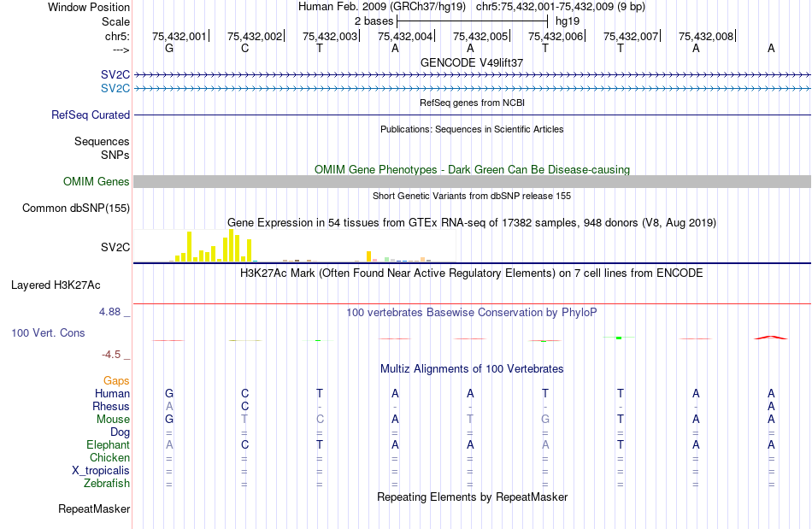This screenshot has height=529, width=812.
Task: Click the dark blue SV2C gene label
Action: click(x=115, y=75)
